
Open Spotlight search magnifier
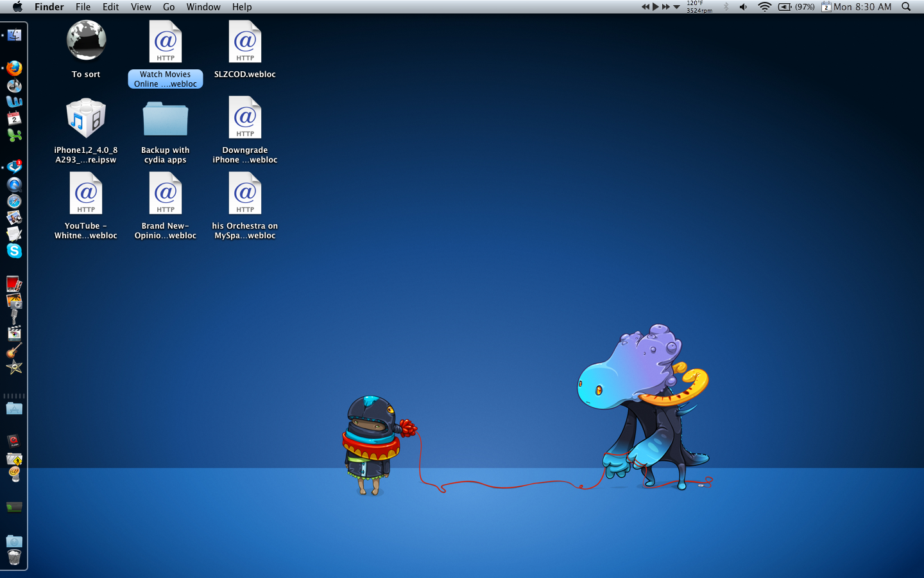click(906, 6)
